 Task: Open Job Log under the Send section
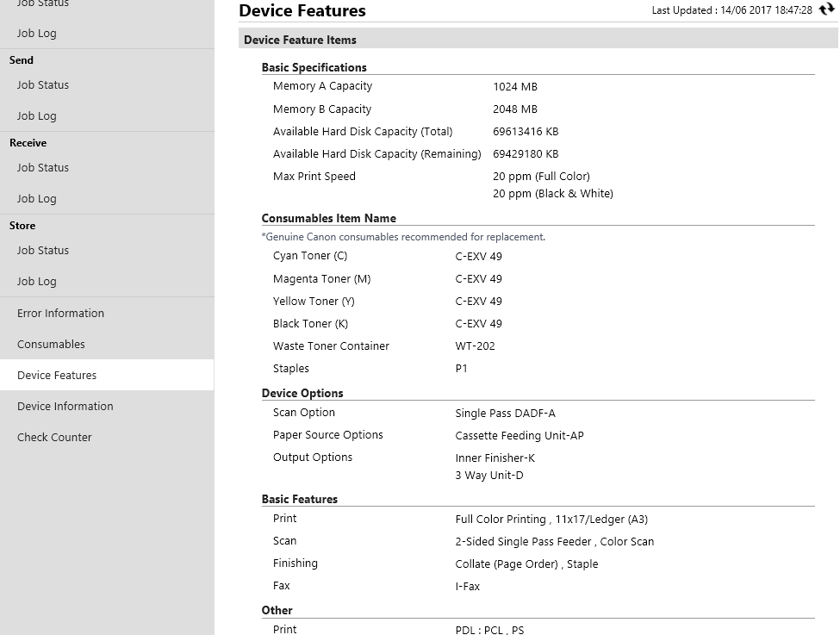tap(37, 116)
